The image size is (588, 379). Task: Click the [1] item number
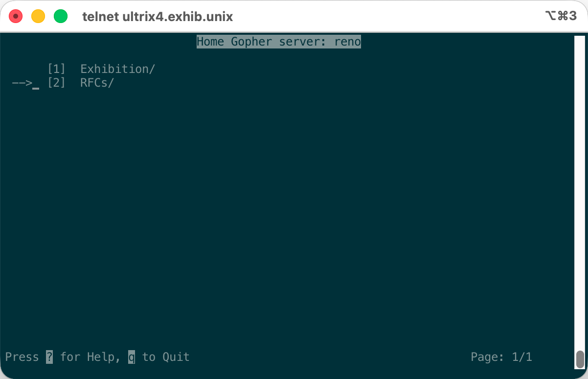tap(56, 69)
